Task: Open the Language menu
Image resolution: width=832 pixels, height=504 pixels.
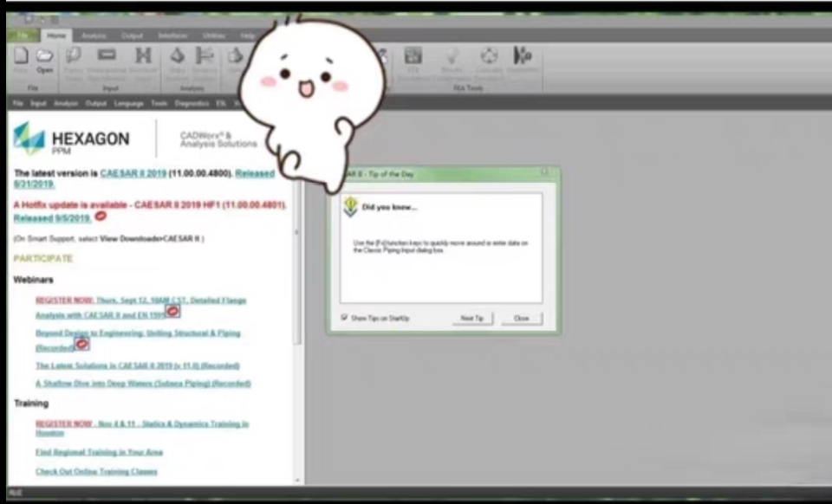Action: (128, 103)
